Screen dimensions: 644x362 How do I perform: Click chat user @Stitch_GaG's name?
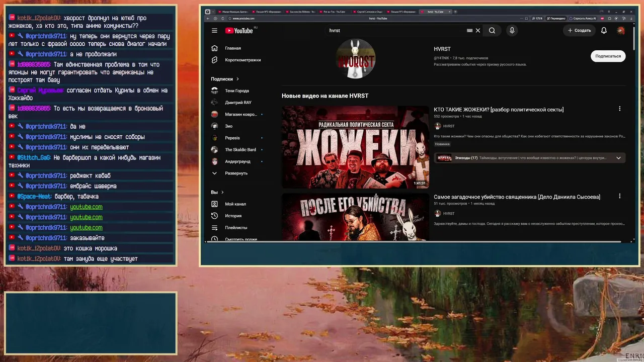pyautogui.click(x=34, y=158)
